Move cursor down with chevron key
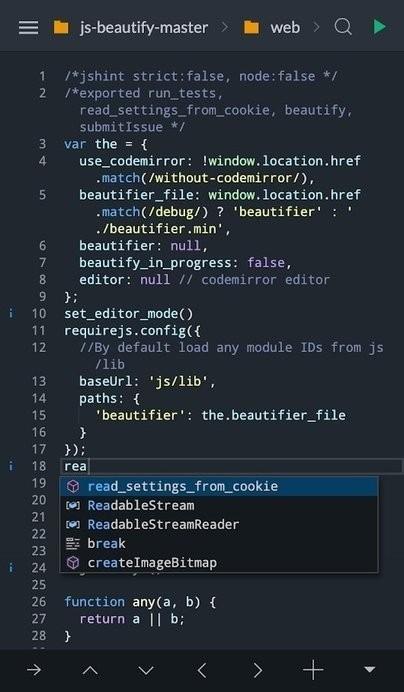 point(146,671)
